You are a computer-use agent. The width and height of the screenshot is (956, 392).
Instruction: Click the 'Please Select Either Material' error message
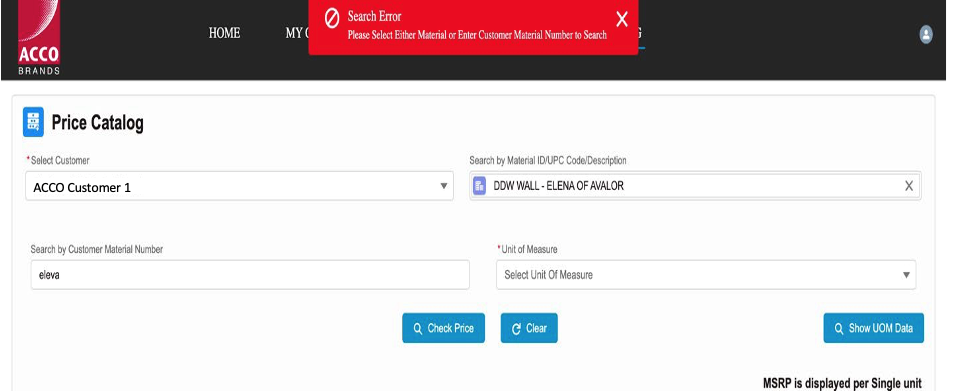pos(477,35)
